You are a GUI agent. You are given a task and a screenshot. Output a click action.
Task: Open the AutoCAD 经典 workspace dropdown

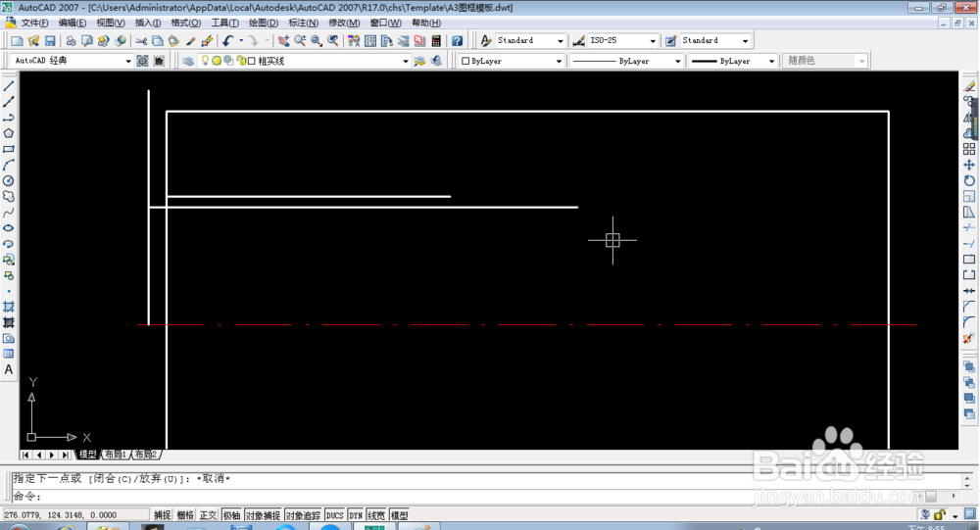(x=128, y=61)
